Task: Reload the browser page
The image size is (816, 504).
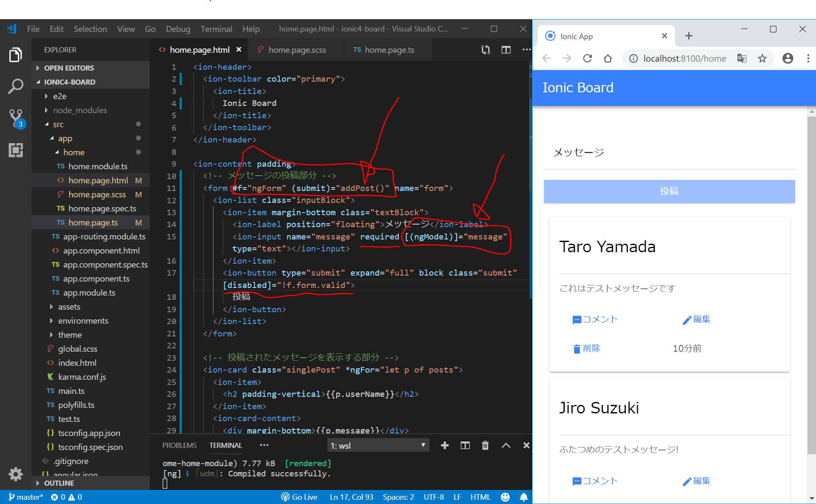Action: (587, 58)
